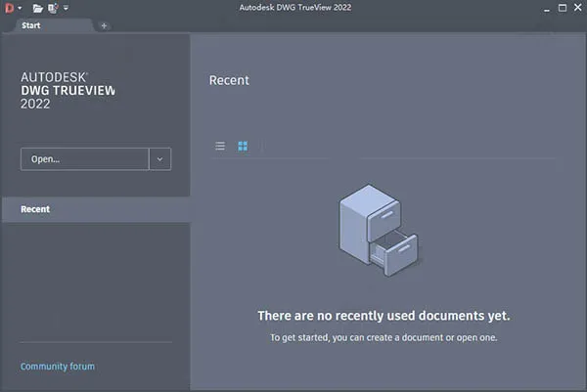Expand the Quick Access Toolbar customize arrow
This screenshot has width=587, height=392.
(67, 8)
